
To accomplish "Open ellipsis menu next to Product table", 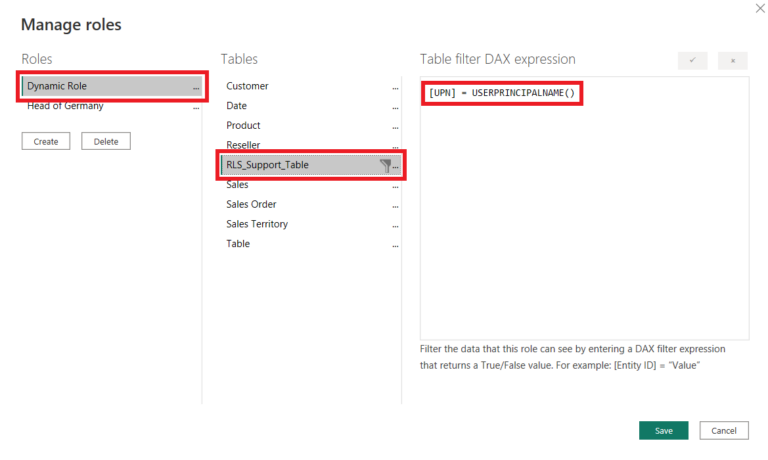I will (x=396, y=127).
